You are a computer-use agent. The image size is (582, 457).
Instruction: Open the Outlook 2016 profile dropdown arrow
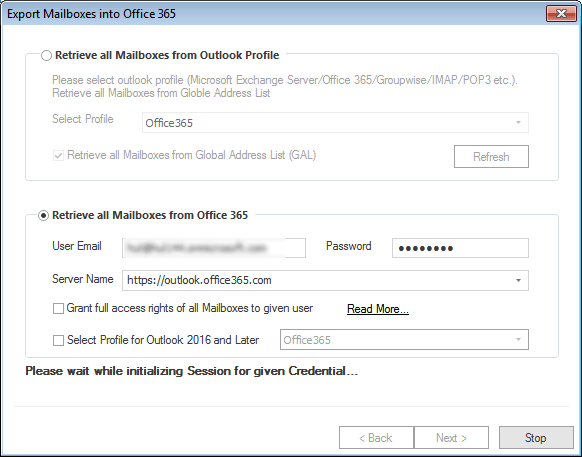pos(518,340)
